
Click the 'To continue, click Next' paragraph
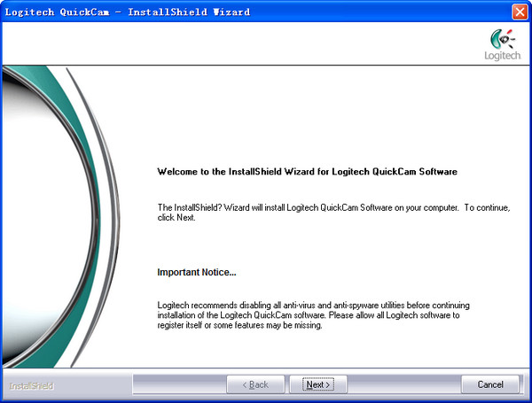point(334,213)
